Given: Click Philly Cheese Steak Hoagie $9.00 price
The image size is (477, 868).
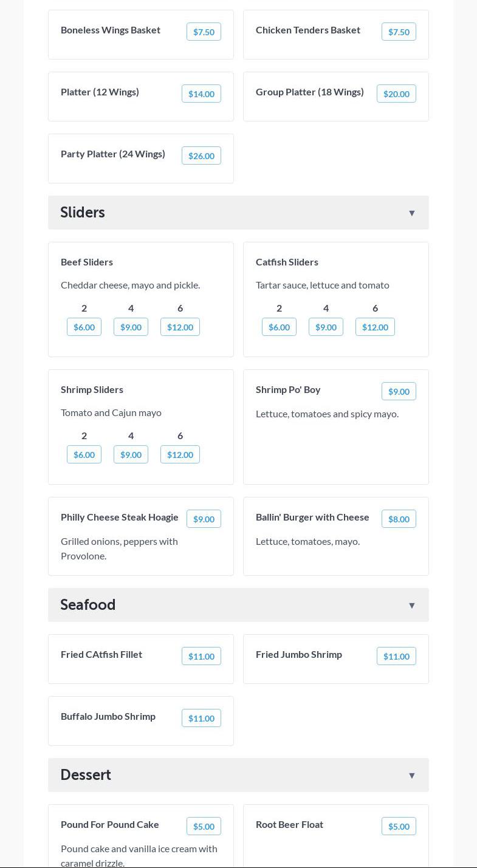Looking at the screenshot, I should point(204,519).
